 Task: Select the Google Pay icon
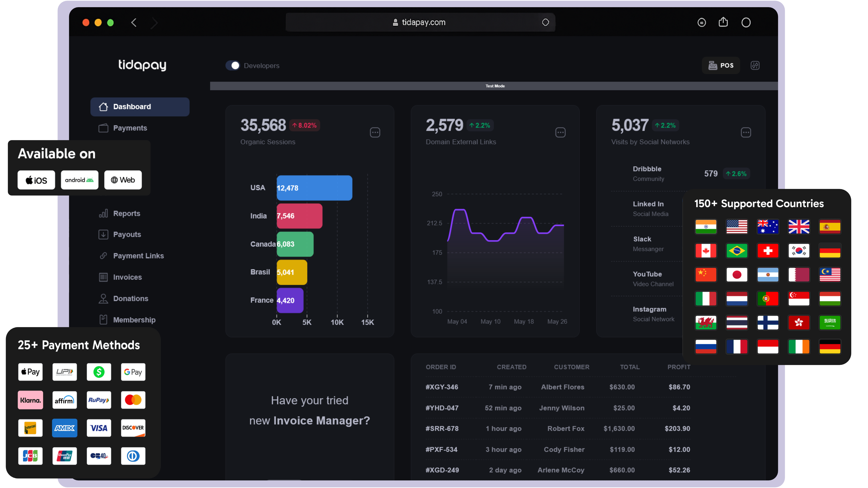pyautogui.click(x=133, y=372)
